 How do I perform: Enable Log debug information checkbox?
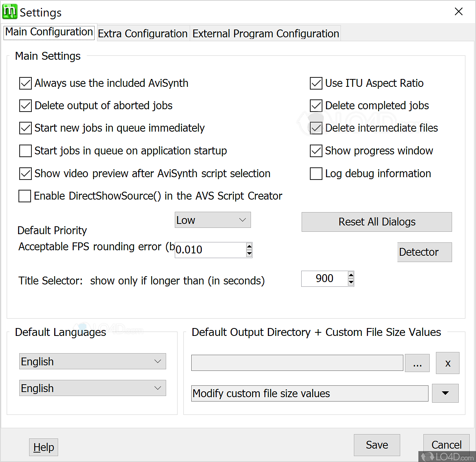pos(316,174)
